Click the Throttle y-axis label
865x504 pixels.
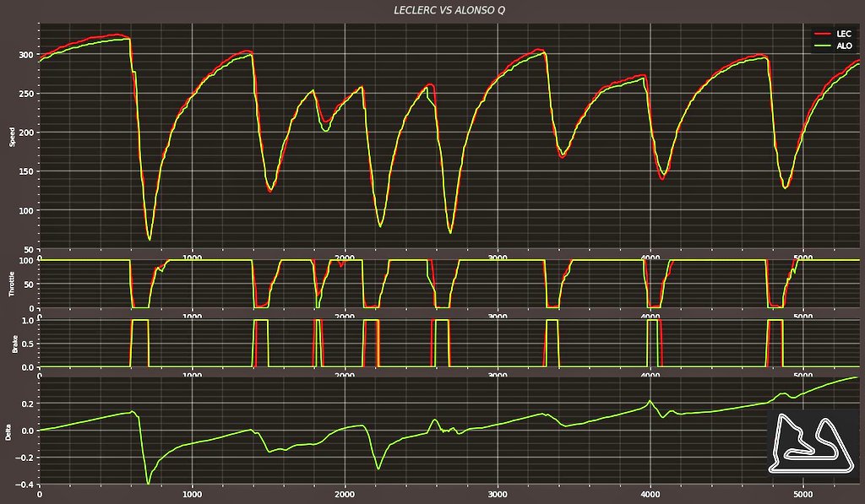(x=12, y=284)
